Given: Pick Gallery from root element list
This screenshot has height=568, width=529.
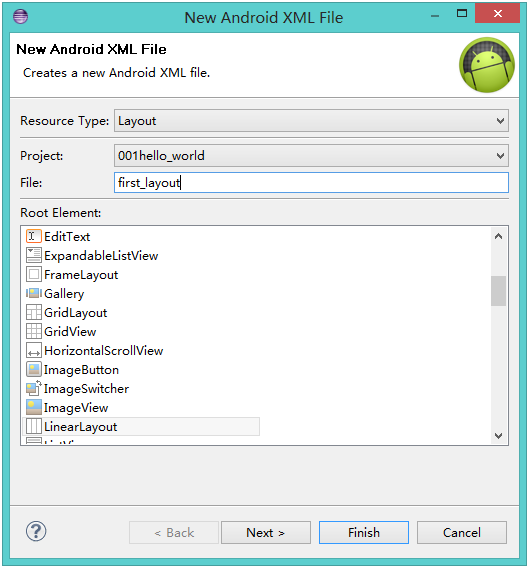Looking at the screenshot, I should click(64, 294).
